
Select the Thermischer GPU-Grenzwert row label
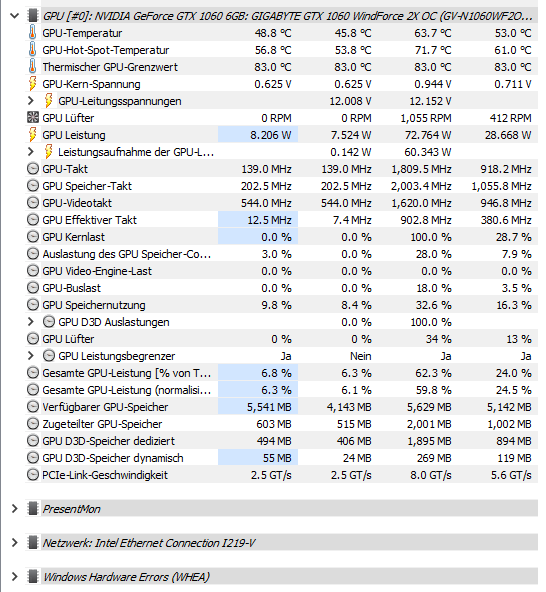click(110, 67)
